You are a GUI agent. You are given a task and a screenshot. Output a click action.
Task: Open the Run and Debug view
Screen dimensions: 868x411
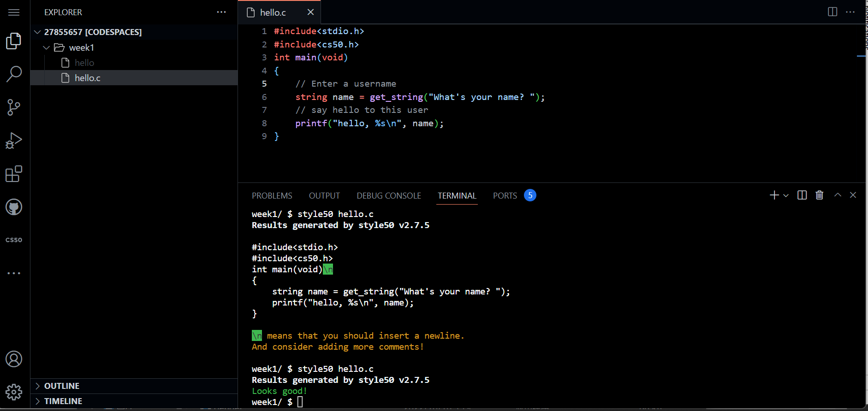14,141
